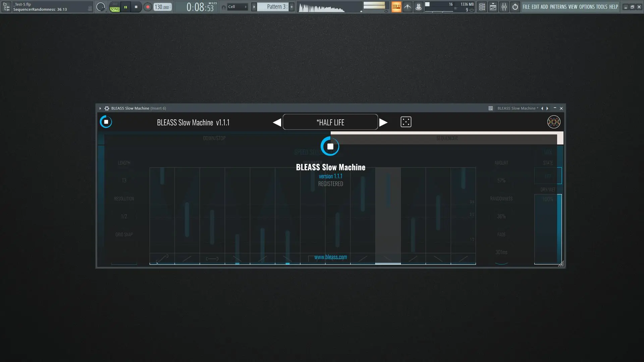
Task: Expand the plugin window options arrow
Action: [100, 108]
